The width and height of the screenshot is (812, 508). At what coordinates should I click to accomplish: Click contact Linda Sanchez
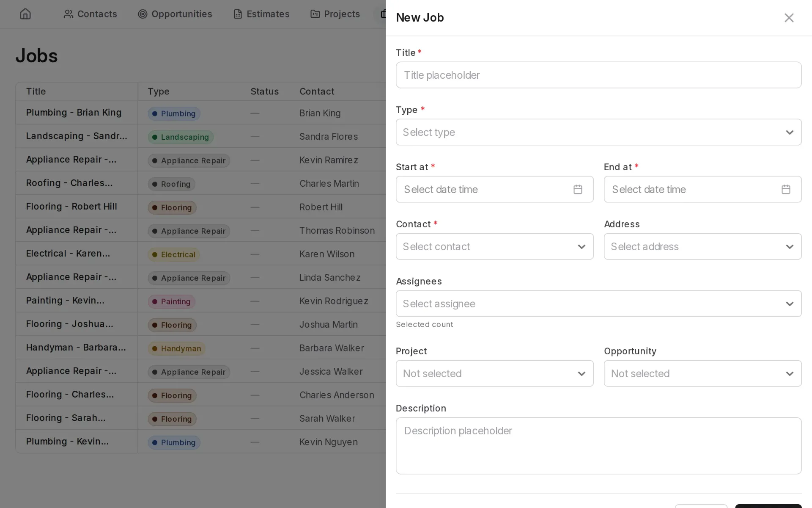pos(330,278)
